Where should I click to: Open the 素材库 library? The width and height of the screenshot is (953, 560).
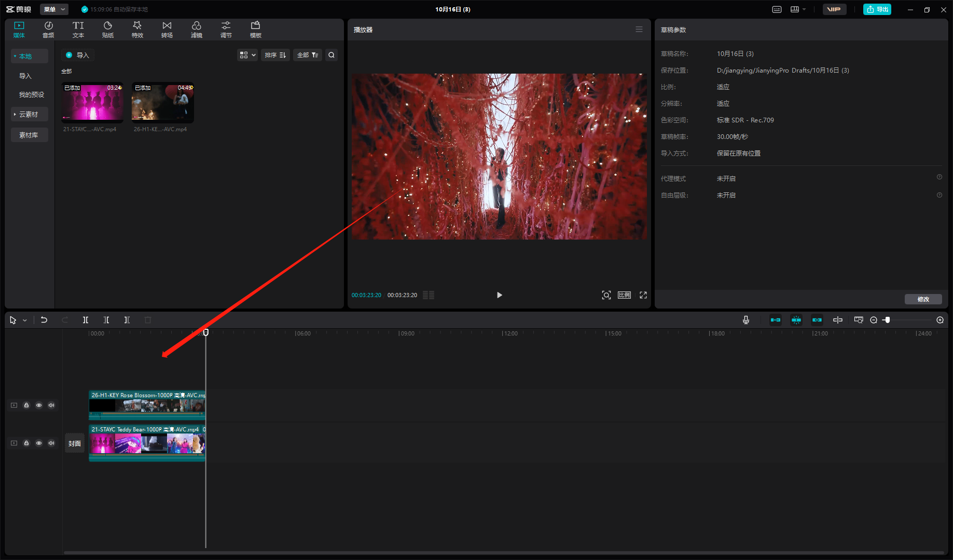[x=30, y=135]
